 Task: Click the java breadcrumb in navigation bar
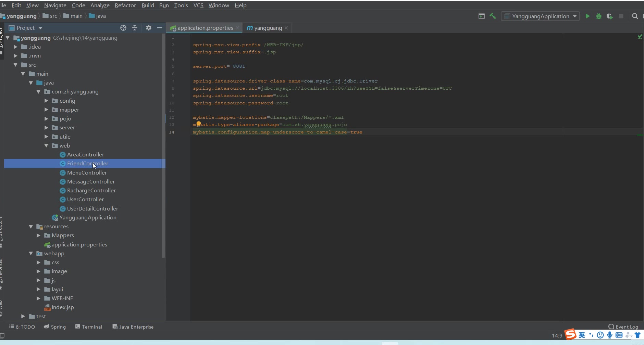pos(97,16)
